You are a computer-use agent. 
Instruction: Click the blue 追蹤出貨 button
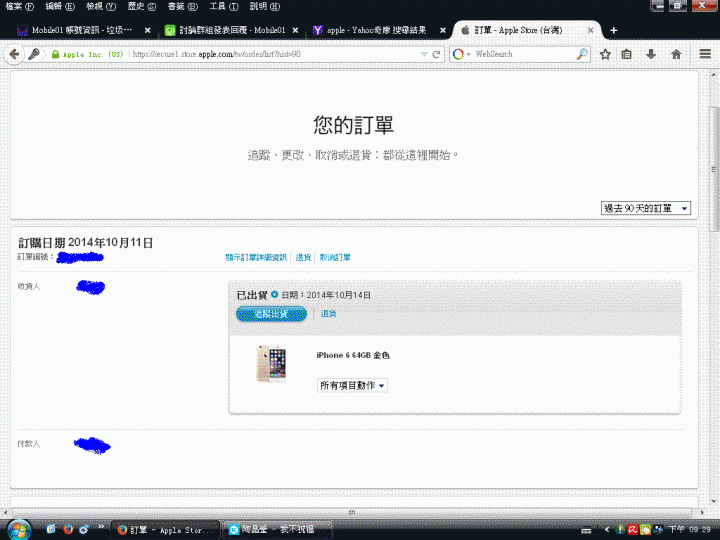pos(271,314)
